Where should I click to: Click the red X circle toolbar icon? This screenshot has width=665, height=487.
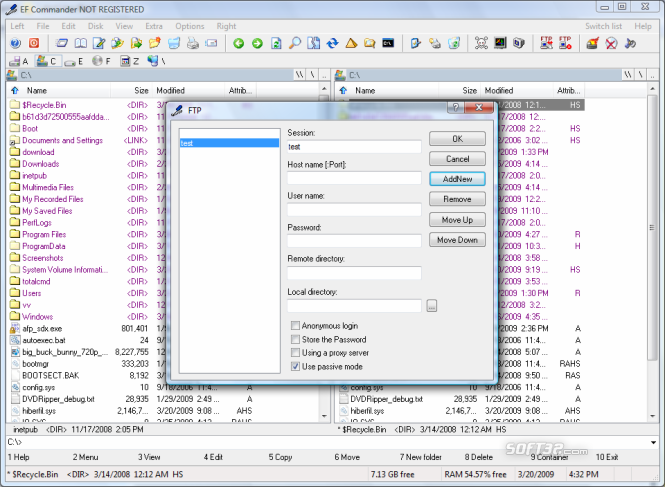coord(611,43)
